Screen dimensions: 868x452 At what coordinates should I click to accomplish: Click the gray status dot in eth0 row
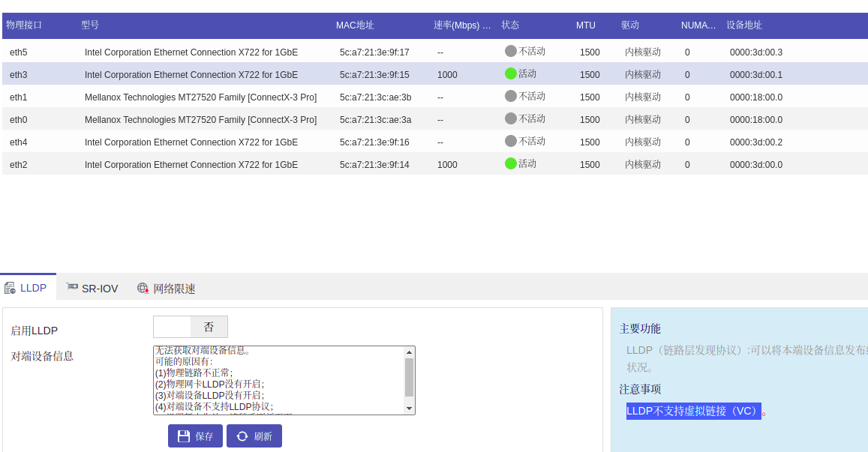(x=511, y=118)
